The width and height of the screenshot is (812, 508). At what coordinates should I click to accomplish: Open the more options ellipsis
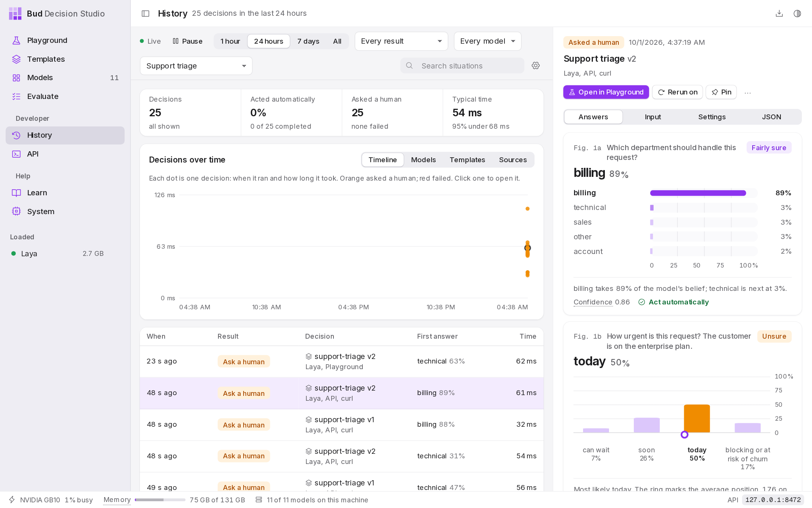tap(748, 93)
